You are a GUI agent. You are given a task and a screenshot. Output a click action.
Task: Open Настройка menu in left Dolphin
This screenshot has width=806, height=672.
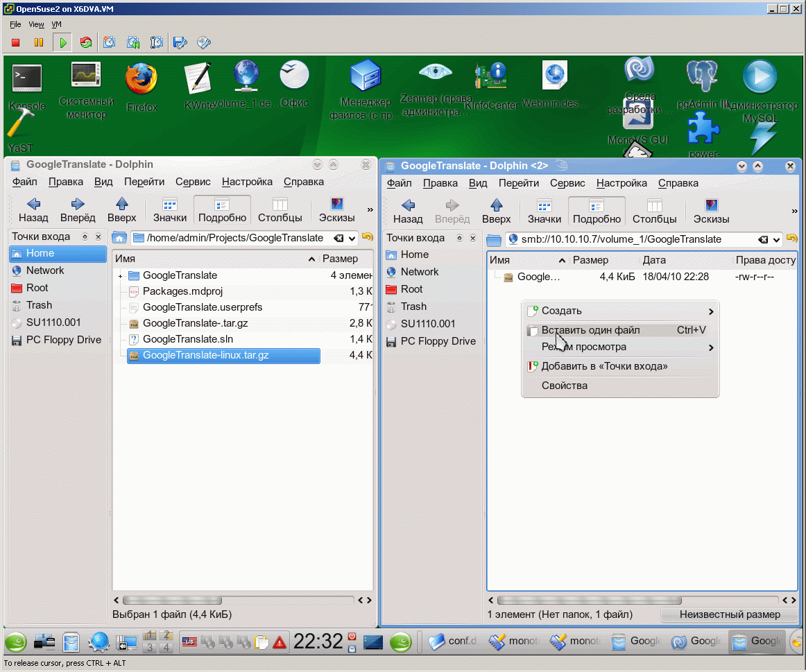[247, 182]
